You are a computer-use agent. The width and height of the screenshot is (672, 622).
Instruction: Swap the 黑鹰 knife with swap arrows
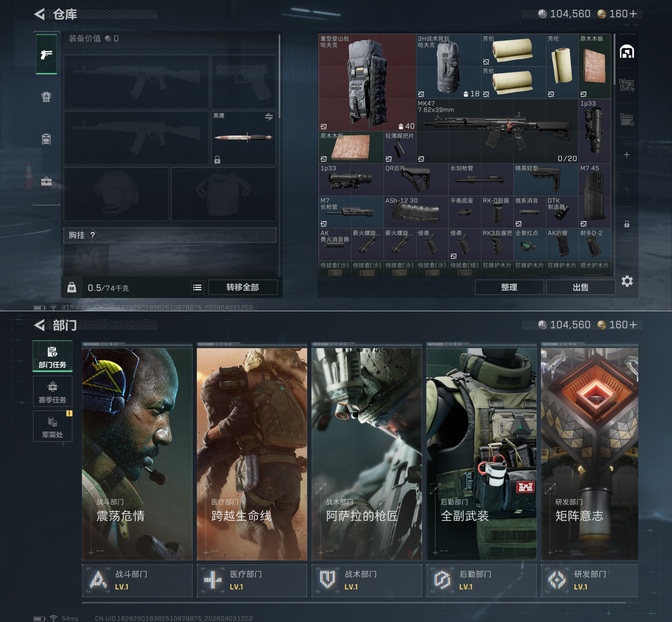269,117
